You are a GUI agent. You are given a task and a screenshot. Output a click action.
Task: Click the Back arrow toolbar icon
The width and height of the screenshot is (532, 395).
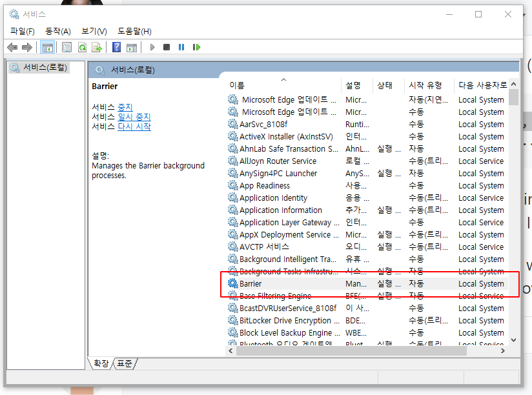pyautogui.click(x=12, y=47)
